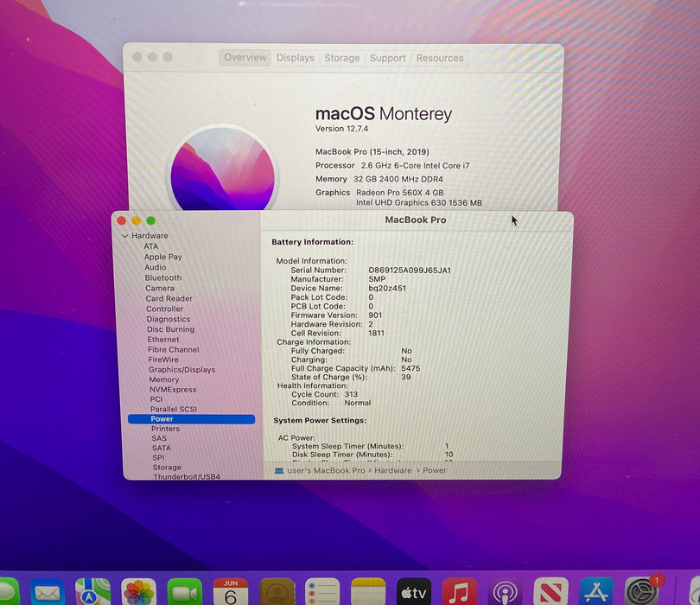Select Ethernet in the sidebar
The height and width of the screenshot is (605, 700).
tap(163, 340)
